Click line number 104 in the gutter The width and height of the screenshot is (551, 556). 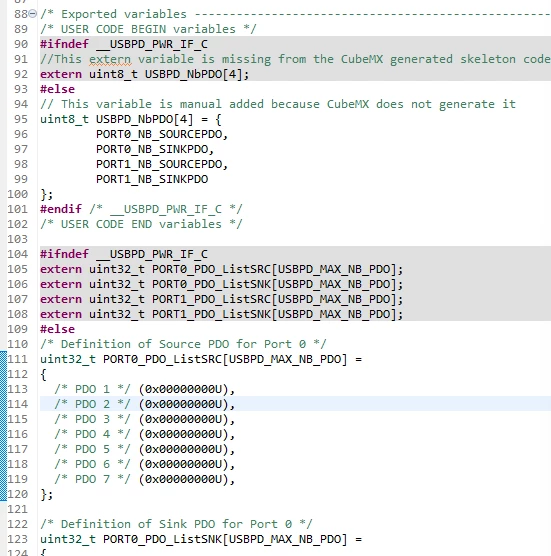[x=17, y=254]
